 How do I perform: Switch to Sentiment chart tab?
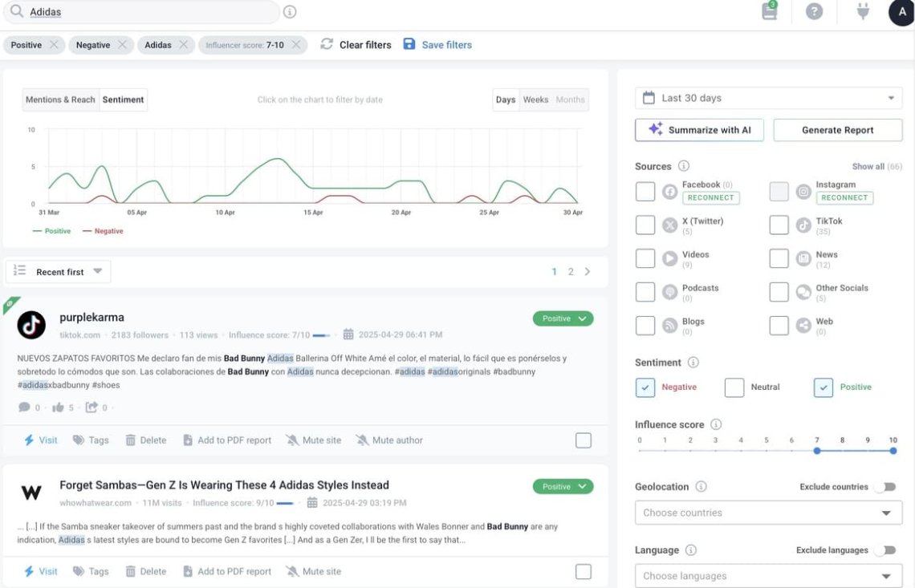click(123, 99)
